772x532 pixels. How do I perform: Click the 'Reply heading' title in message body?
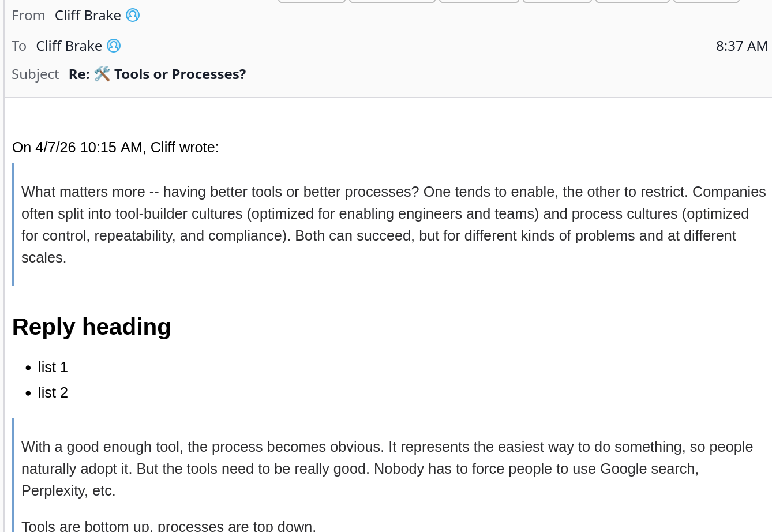pos(92,327)
